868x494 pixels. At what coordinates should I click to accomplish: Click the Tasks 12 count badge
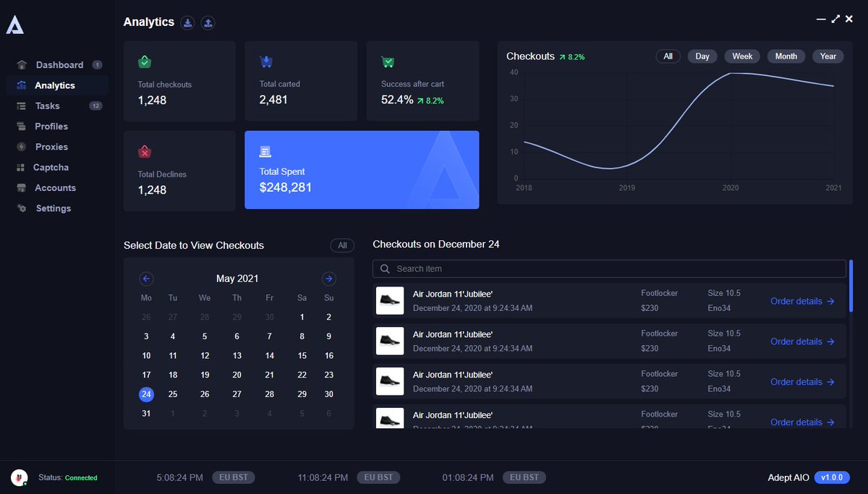pos(95,106)
